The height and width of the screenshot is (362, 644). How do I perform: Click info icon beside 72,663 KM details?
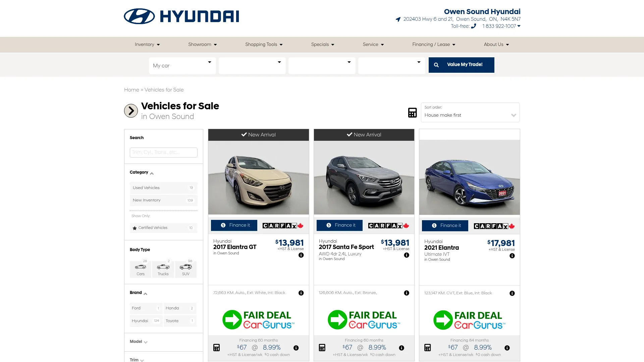[x=301, y=293]
